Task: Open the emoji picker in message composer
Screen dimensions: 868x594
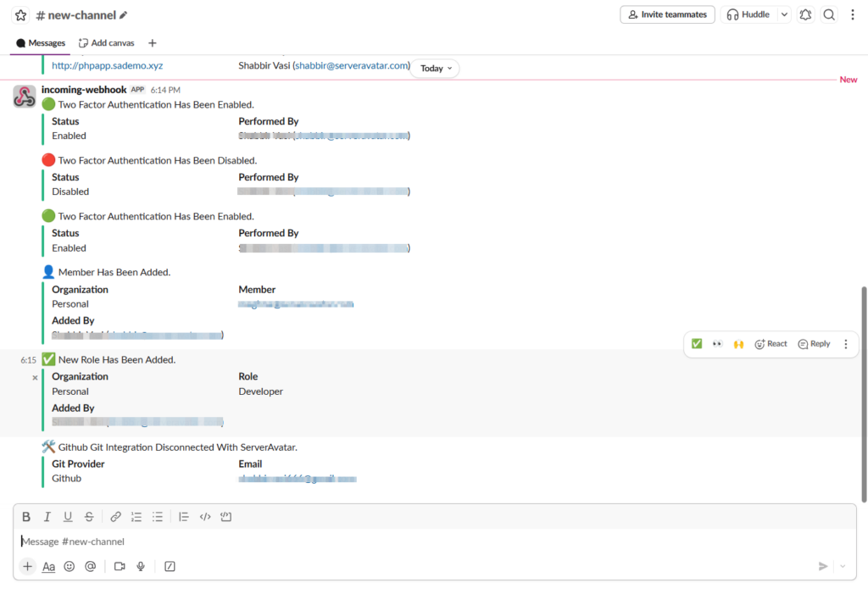Action: [x=69, y=566]
